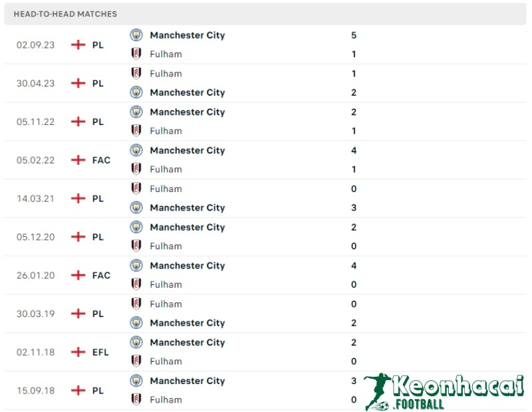Select the England flag next to the 30.03.19 match
Image resolution: width=532 pixels, height=412 pixels.
coord(78,314)
